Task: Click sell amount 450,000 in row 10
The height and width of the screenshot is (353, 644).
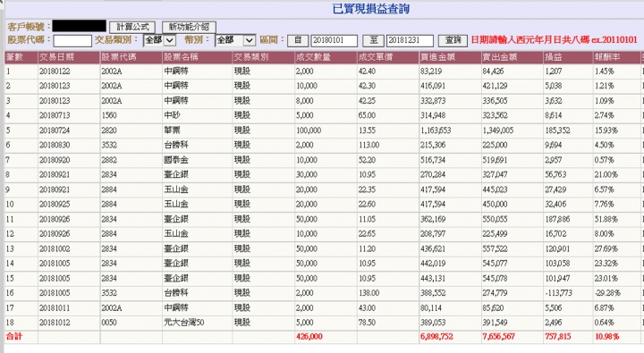Action: pyautogui.click(x=495, y=205)
